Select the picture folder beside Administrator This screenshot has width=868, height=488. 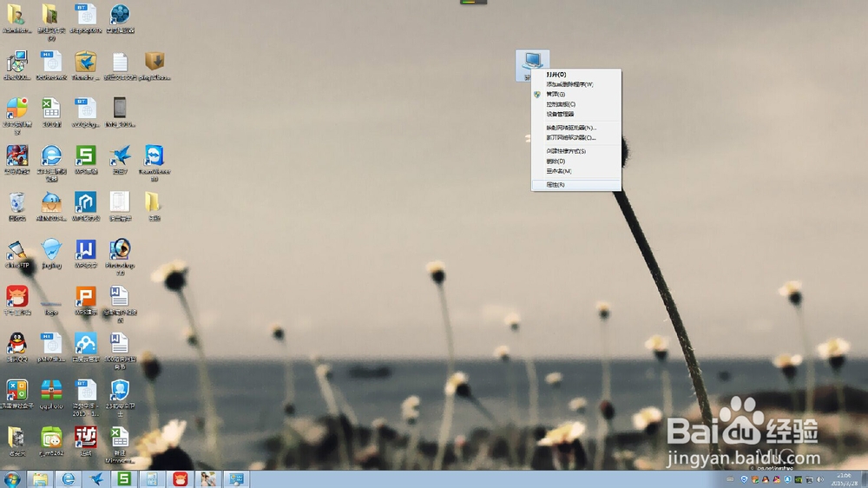tap(51, 21)
